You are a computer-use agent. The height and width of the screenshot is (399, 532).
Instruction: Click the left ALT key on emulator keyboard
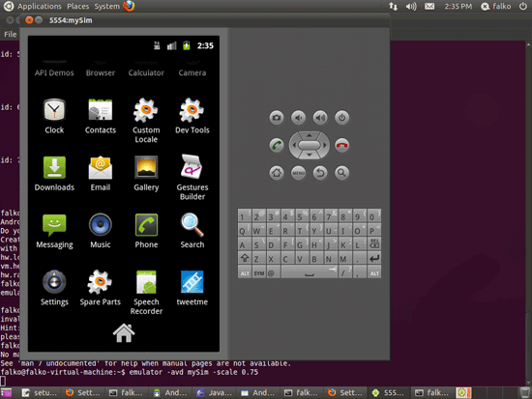click(x=245, y=272)
